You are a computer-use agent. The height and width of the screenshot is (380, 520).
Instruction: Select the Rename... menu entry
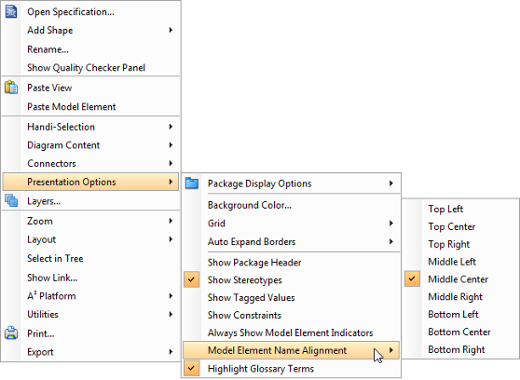click(x=91, y=49)
